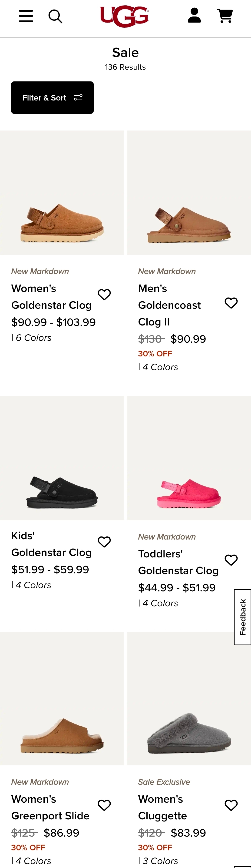Add Men's Goldencoast Clog II to wishlist

(231, 303)
